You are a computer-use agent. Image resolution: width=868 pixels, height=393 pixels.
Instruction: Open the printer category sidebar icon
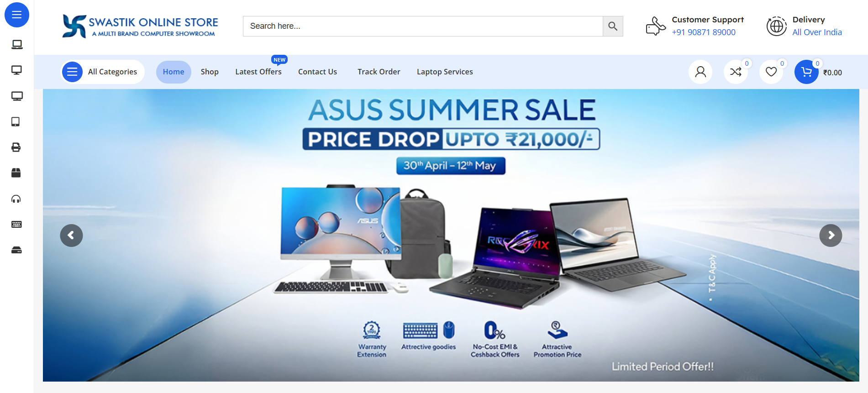[16, 147]
